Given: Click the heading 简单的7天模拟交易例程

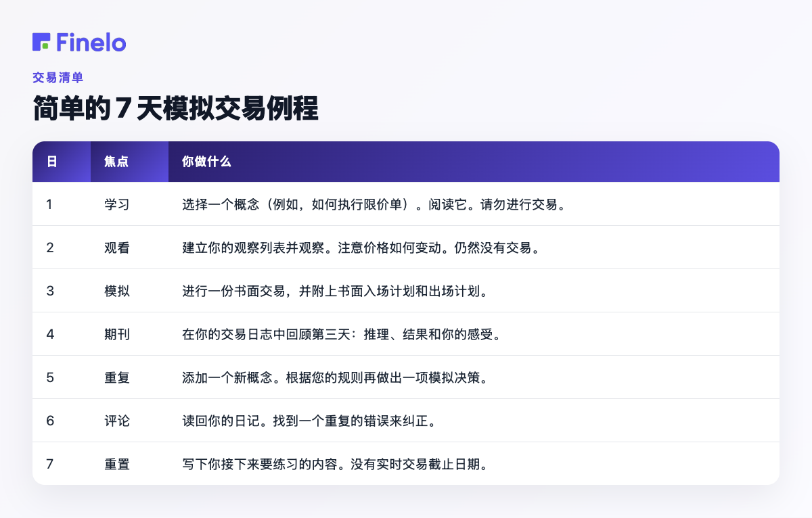Looking at the screenshot, I should tap(175, 109).
